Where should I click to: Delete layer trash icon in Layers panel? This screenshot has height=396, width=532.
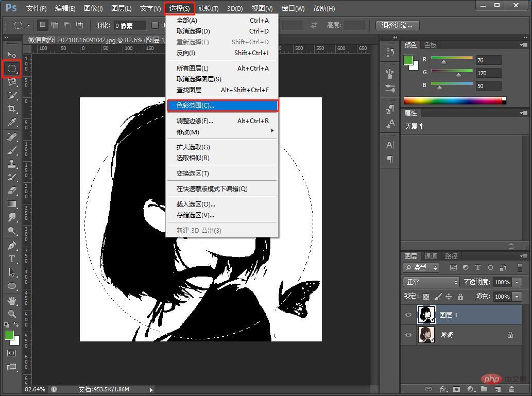[x=511, y=389]
